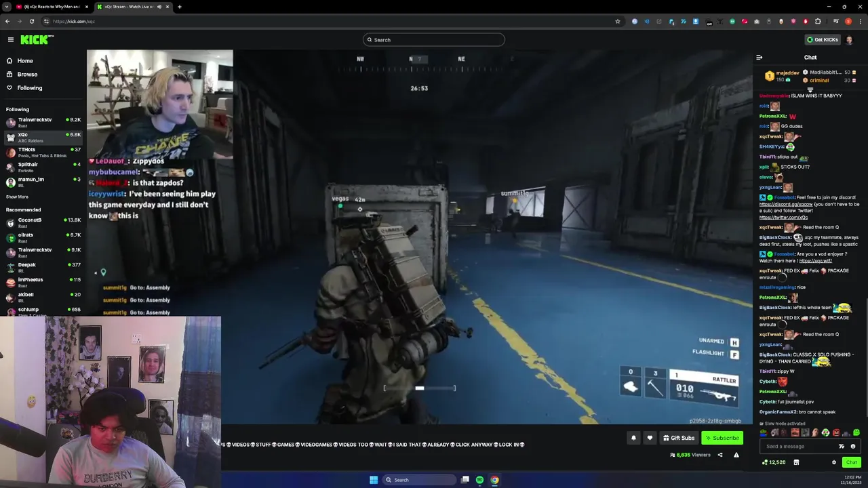Mute the Kick tab via speaker icon
This screenshot has height=488, width=868.
click(159, 7)
